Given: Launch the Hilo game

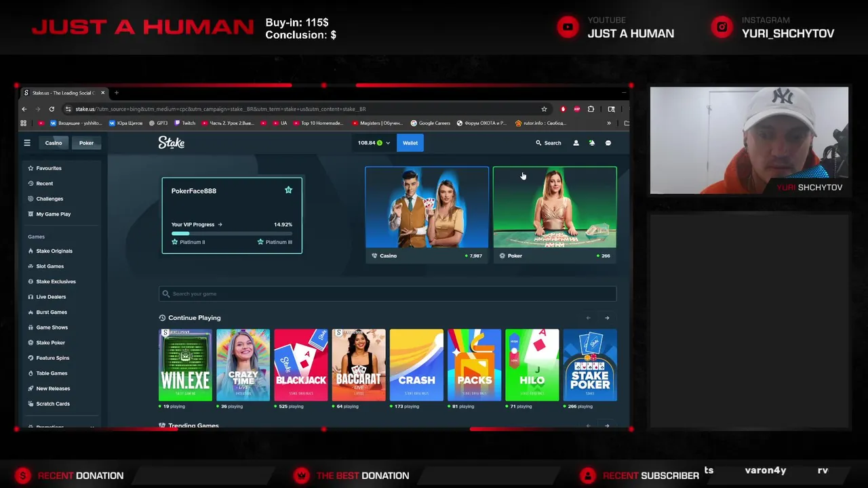Looking at the screenshot, I should point(532,365).
